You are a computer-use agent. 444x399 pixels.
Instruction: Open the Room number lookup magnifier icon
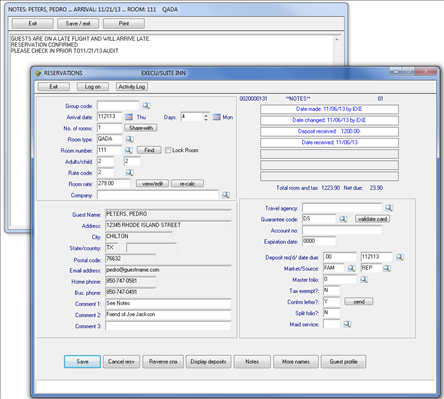129,150
